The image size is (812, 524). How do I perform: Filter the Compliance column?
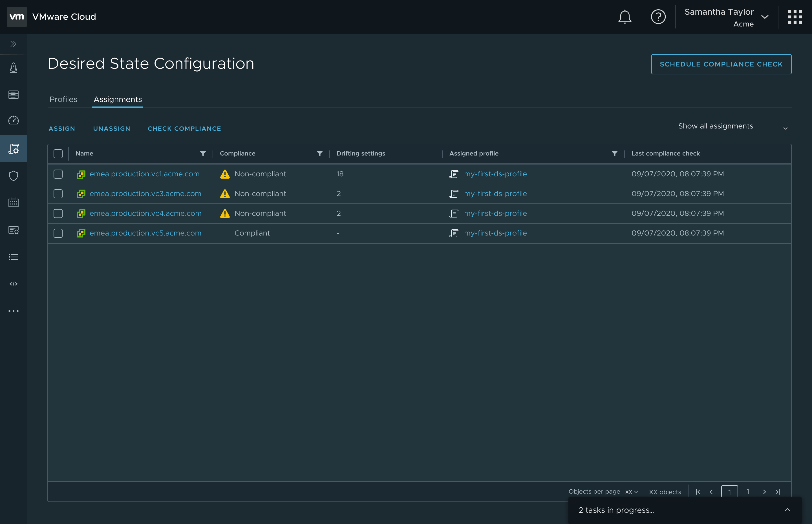pos(320,154)
